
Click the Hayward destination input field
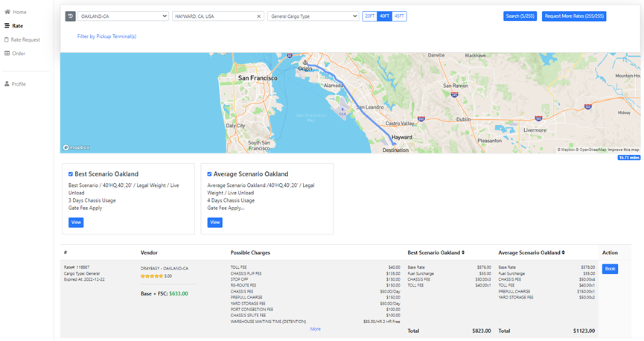tap(212, 16)
